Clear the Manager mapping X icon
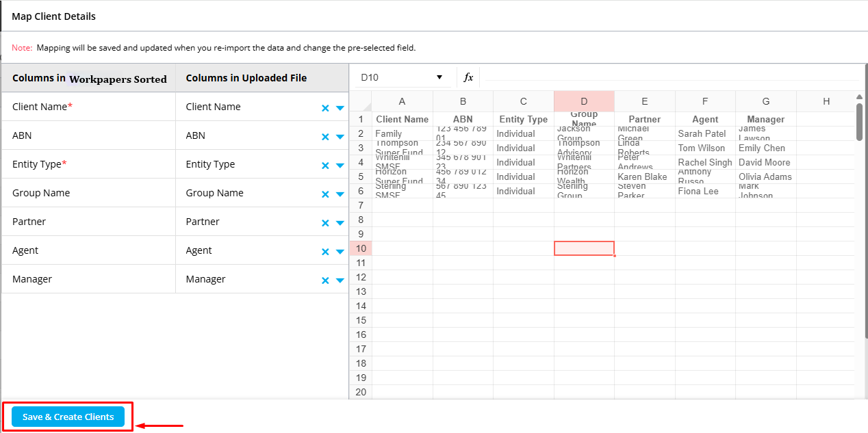This screenshot has height=433, width=868. coord(325,280)
